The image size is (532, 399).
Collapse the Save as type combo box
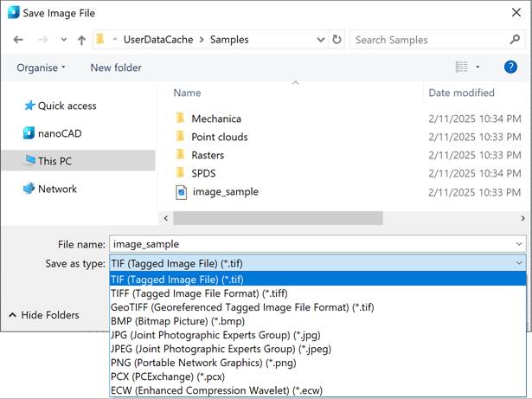[519, 263]
